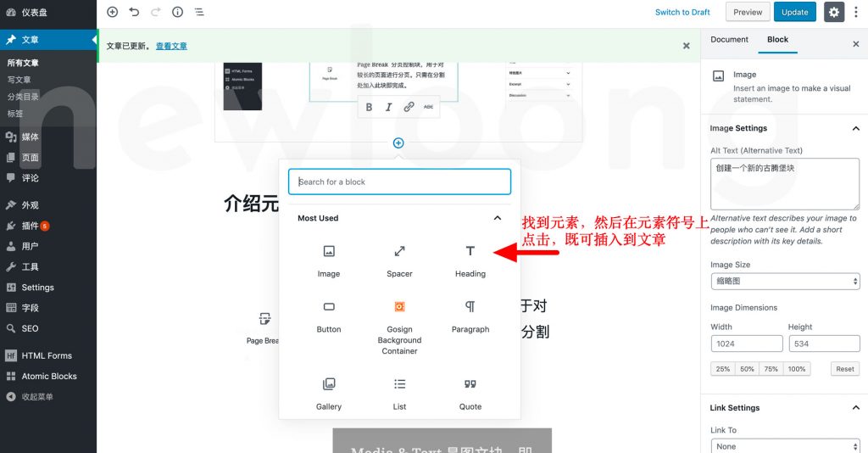The image size is (868, 453).
Task: Insert the Spacer block
Action: click(x=399, y=260)
